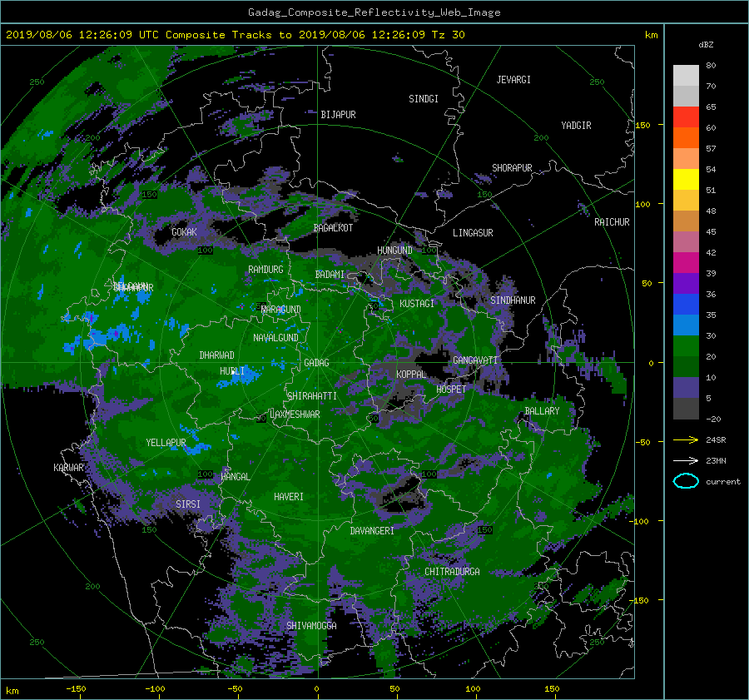749x700 pixels.
Task: Click the SHIVAMOGGA city label
Action: coord(311,625)
